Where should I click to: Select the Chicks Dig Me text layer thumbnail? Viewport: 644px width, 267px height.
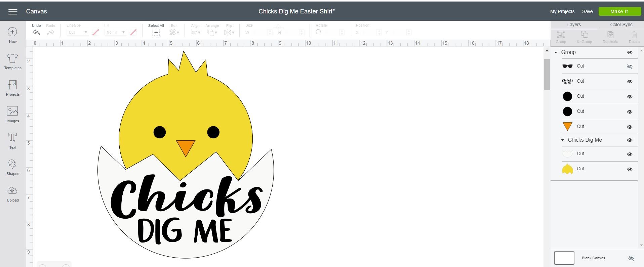[567, 81]
